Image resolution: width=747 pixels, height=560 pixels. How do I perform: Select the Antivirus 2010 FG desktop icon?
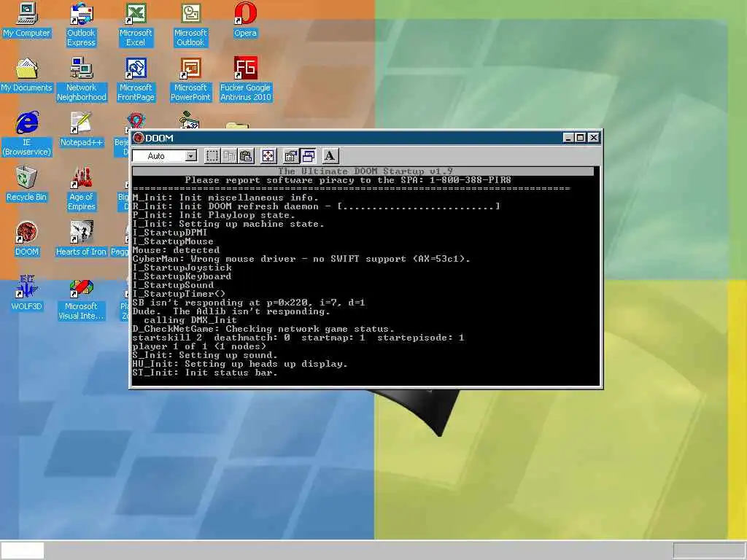[x=245, y=79]
